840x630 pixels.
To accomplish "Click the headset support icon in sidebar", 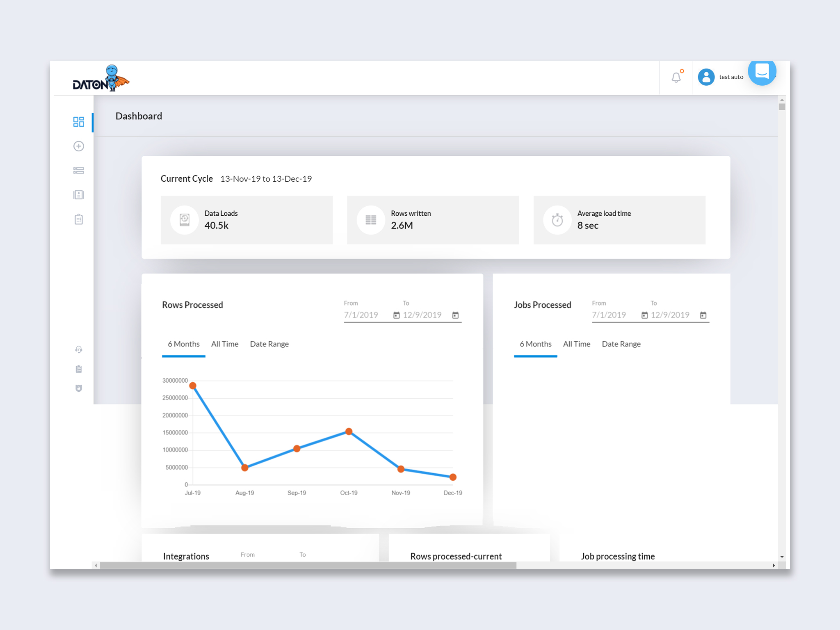I will (x=78, y=349).
